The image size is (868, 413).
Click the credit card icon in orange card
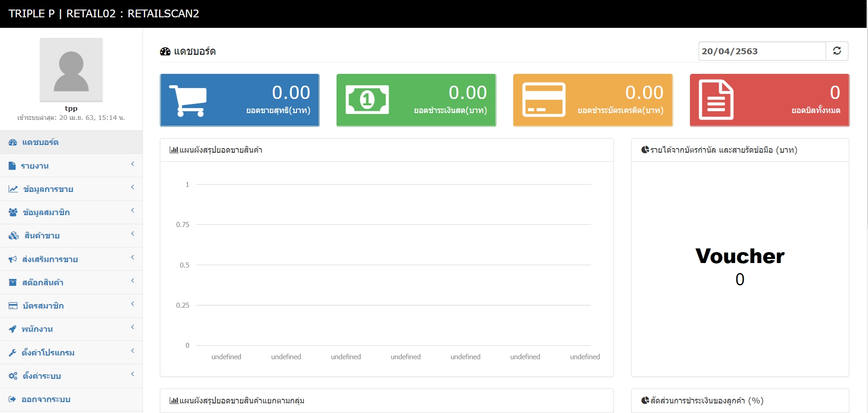point(544,99)
